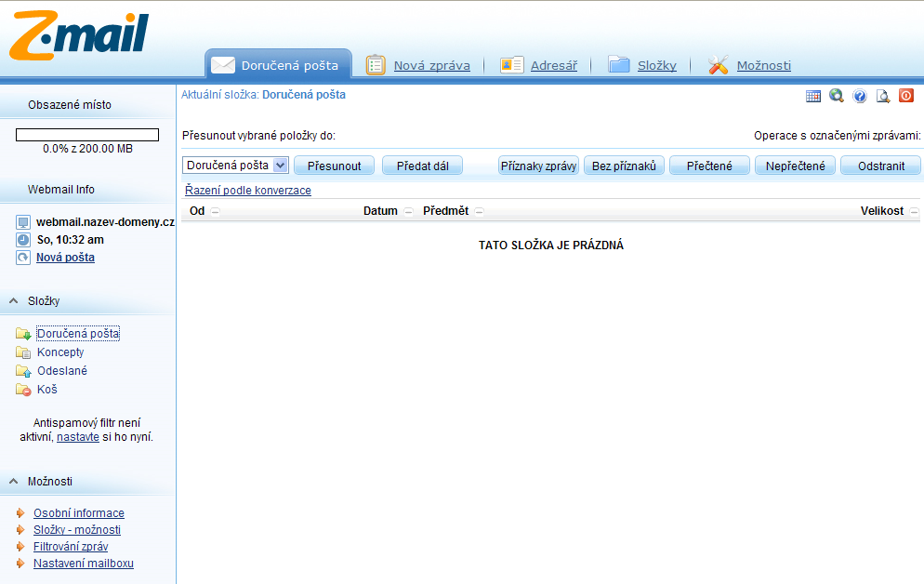The height and width of the screenshot is (584, 924).
Task: Click the globe search icon
Action: point(837,96)
